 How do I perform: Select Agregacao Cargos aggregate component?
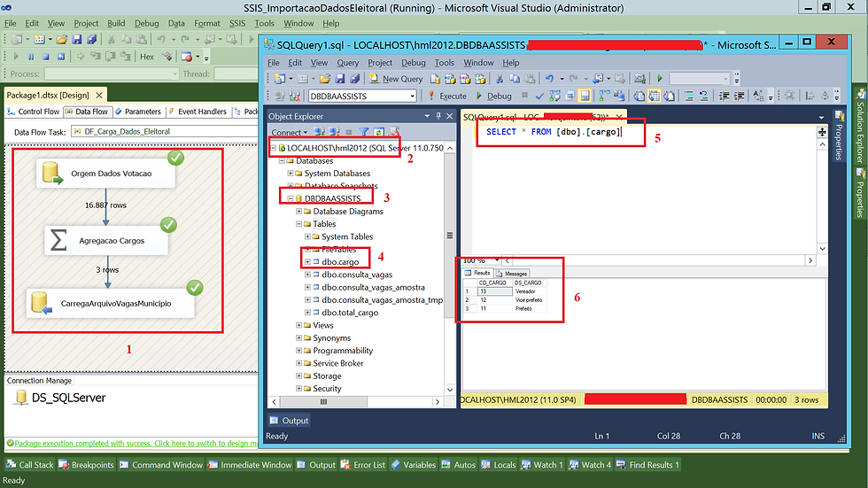click(x=106, y=241)
